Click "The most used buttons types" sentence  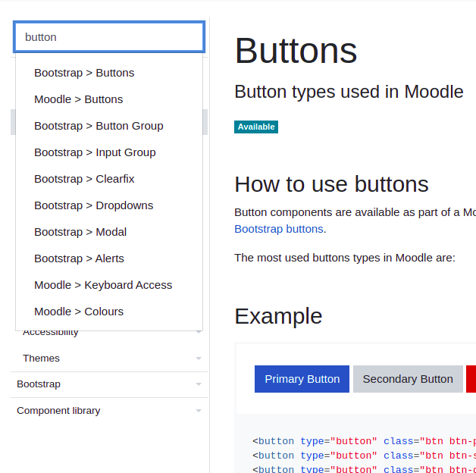click(345, 258)
